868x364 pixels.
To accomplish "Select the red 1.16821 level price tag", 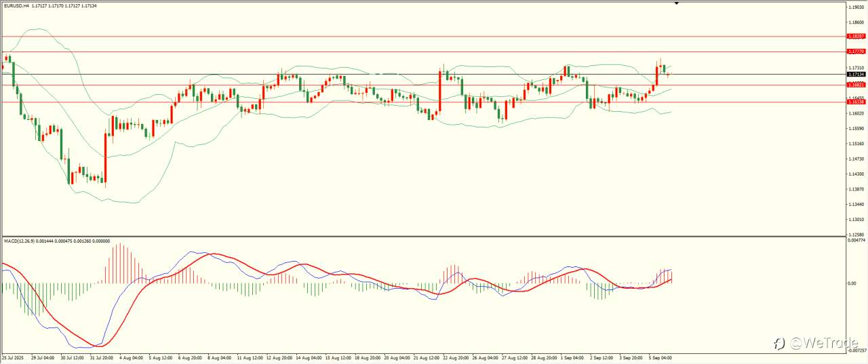I will (856, 85).
